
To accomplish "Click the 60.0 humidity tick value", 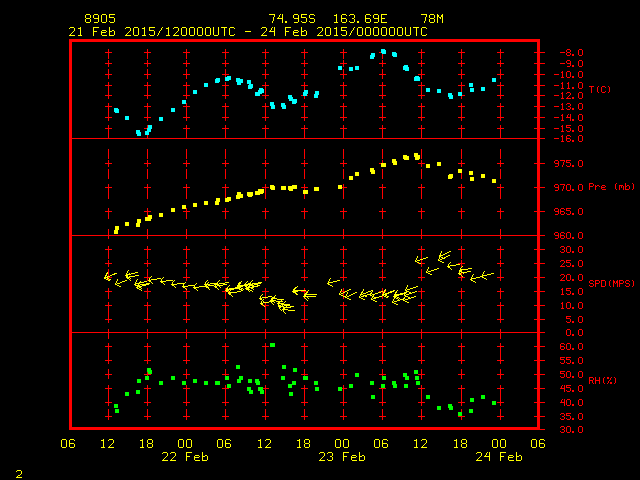I will 571,347.
